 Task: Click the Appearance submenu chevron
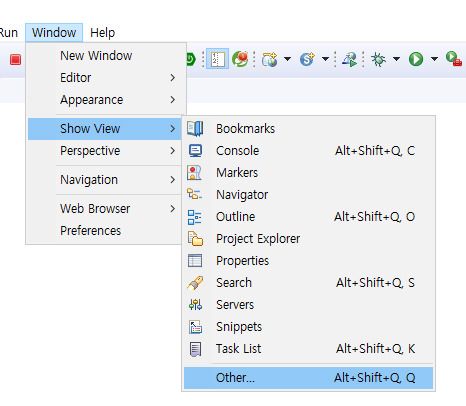tap(172, 100)
